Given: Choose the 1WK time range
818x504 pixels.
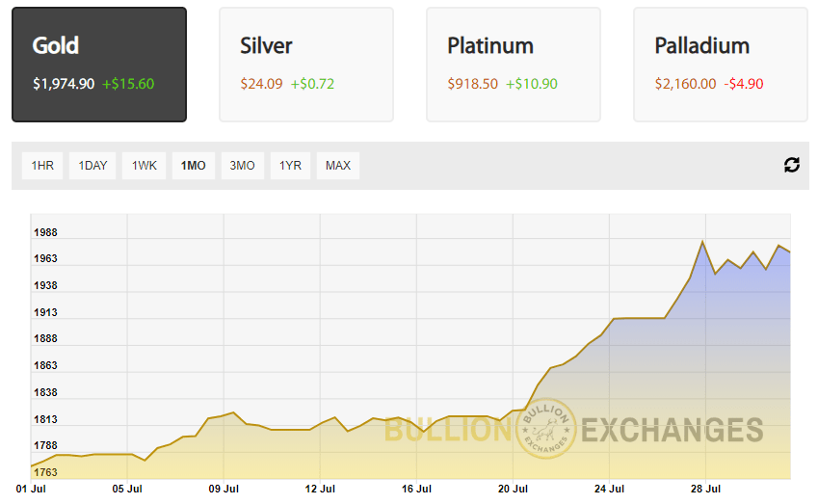Looking at the screenshot, I should click(145, 166).
